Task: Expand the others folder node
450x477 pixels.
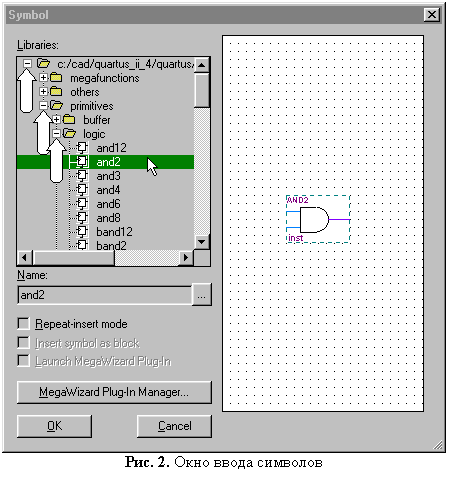Action: [43, 91]
